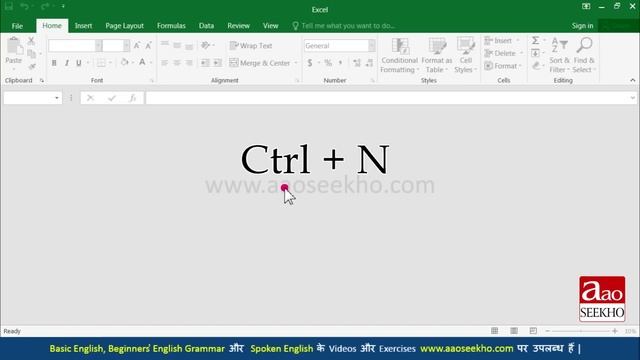
Task: Click the Clear eraser icon
Action: [x=536, y=66]
